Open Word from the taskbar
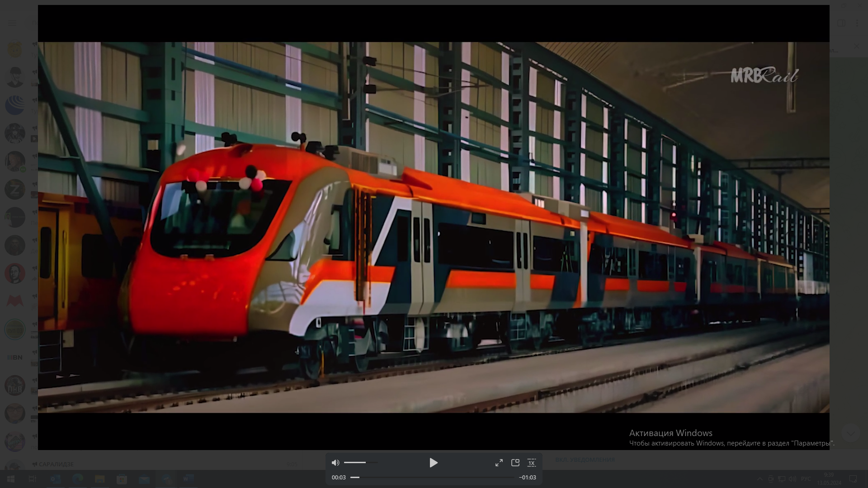This screenshot has height=488, width=868. click(x=189, y=479)
